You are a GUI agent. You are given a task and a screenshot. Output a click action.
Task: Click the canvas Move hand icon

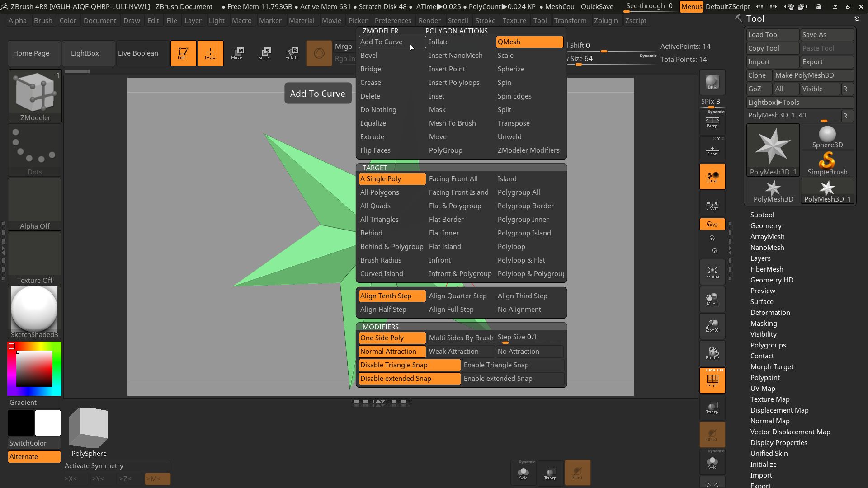pos(712,299)
